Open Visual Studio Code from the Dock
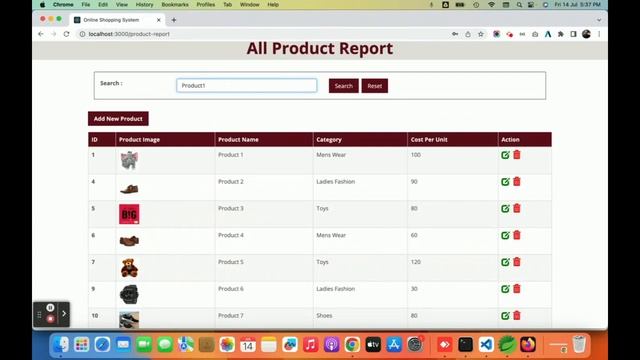 486,344
